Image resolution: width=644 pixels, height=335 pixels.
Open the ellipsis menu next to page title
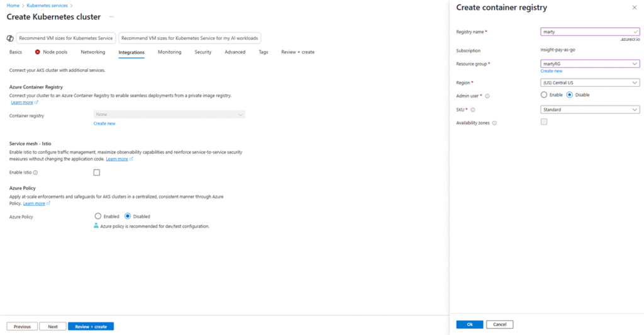(111, 16)
